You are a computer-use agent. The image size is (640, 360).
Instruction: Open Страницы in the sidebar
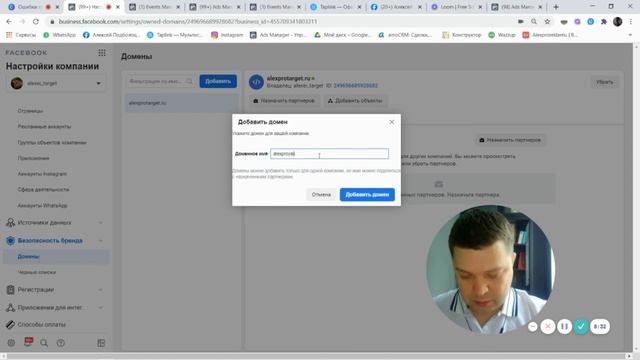pyautogui.click(x=30, y=111)
